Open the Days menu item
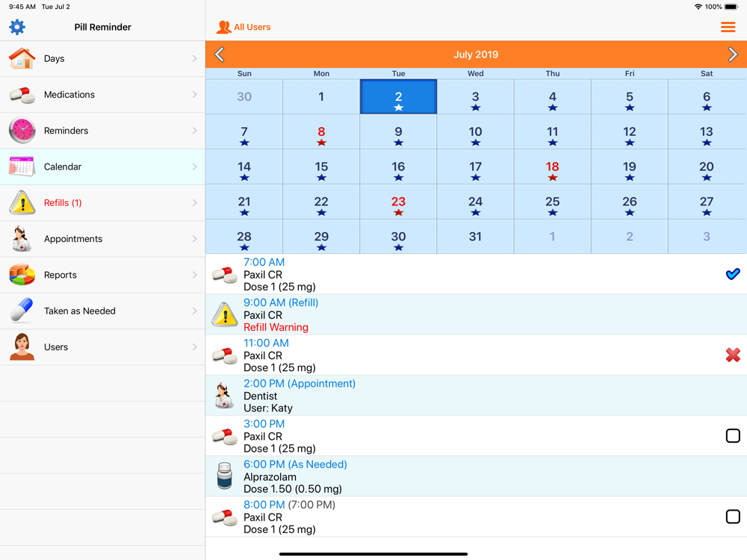This screenshot has height=560, width=747. click(x=102, y=58)
